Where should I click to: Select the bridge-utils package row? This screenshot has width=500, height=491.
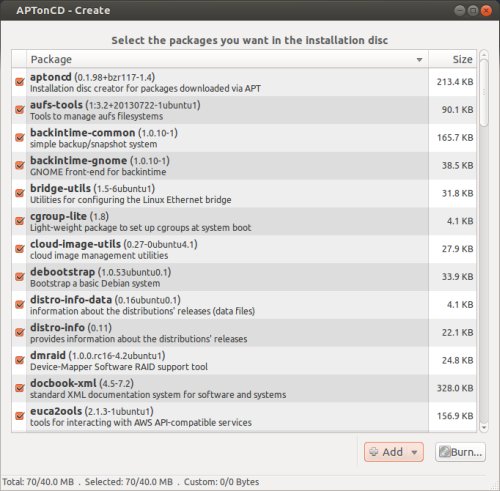tap(244, 194)
